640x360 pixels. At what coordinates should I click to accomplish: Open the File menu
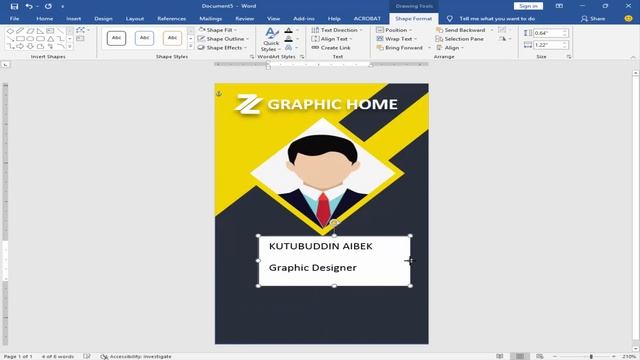pos(14,18)
